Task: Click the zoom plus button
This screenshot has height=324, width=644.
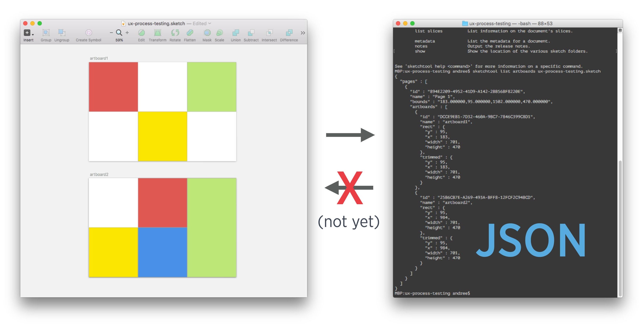Action: tap(127, 32)
